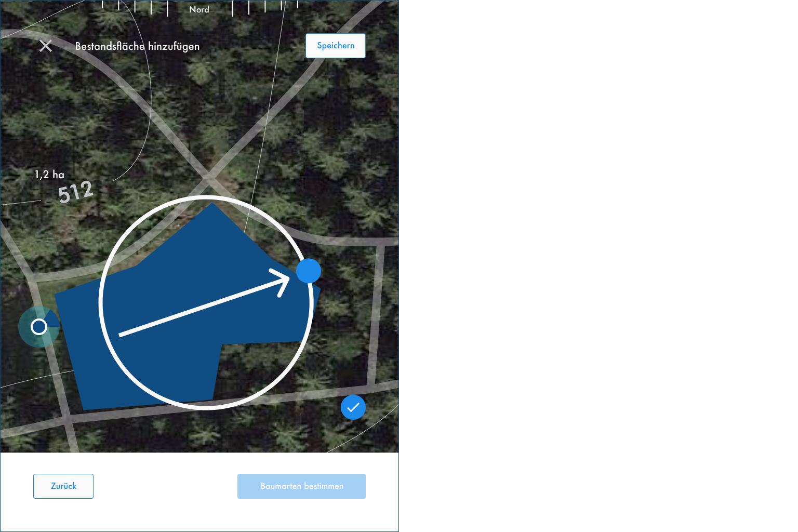Click the tail end of the white arrow
The width and height of the screenshot is (798, 532).
click(121, 335)
